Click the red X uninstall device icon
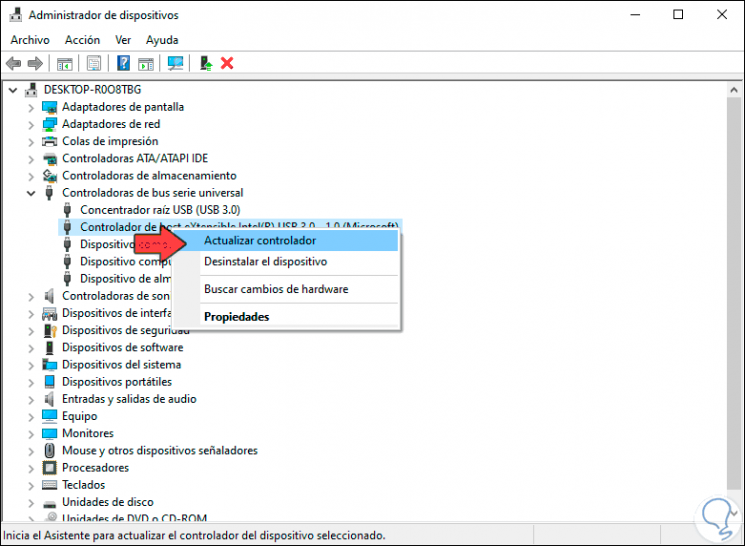 pyautogui.click(x=227, y=63)
